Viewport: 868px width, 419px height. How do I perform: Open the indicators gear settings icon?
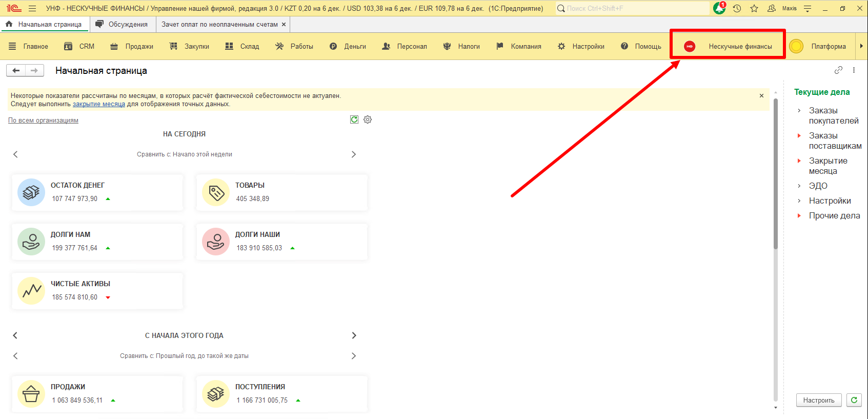point(368,119)
